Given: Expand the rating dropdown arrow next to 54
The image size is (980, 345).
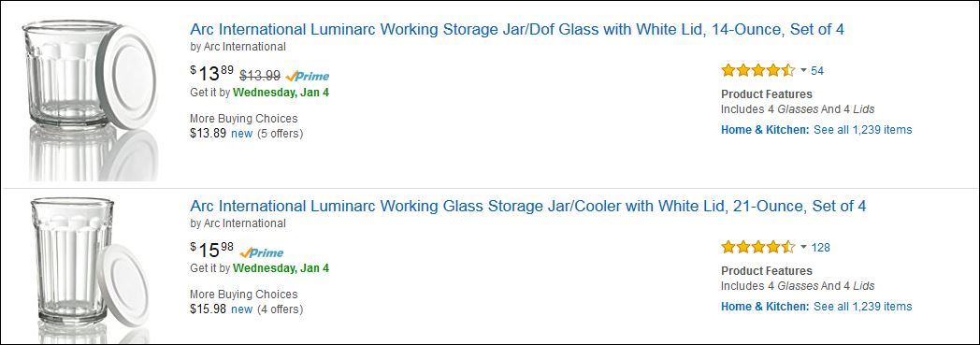Looking at the screenshot, I should click(803, 71).
